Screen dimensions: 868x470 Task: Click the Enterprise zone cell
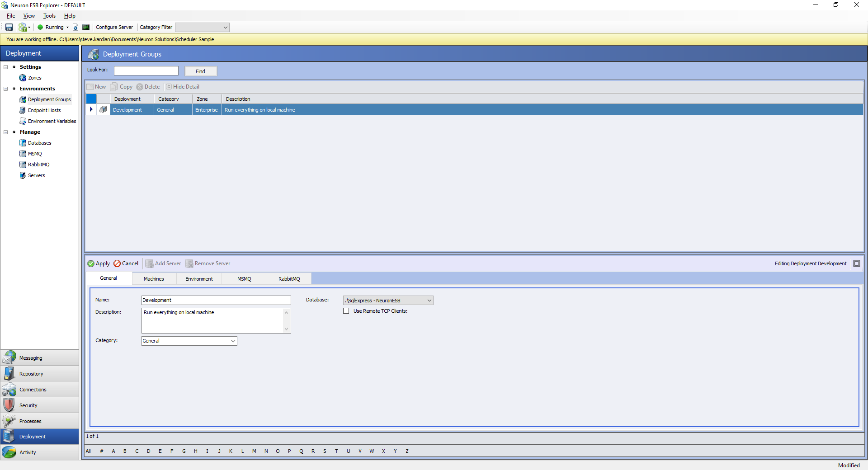click(x=207, y=110)
